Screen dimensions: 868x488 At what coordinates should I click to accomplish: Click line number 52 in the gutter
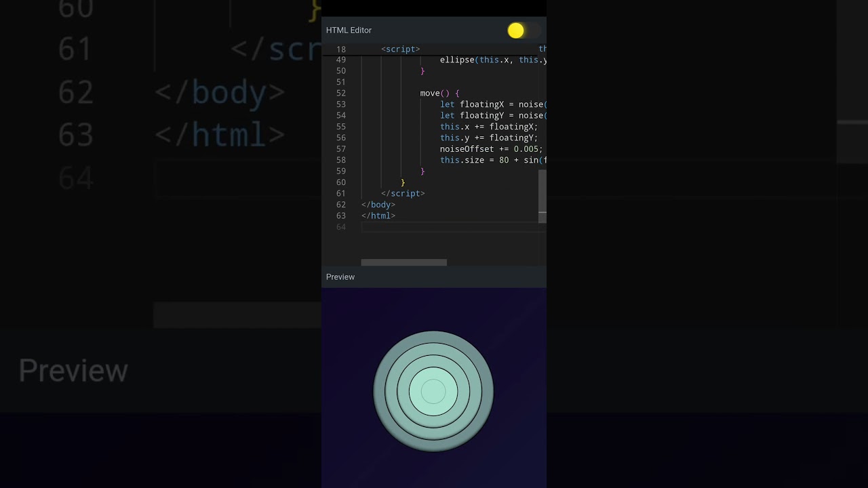coord(341,94)
